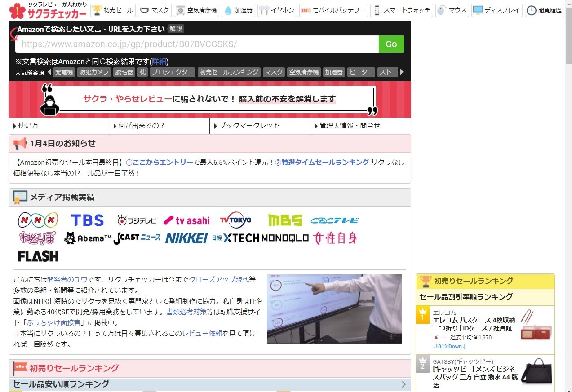The width and height of the screenshot is (572, 392).
Task: Expand セール品安い順ランキング section chevron
Action: coord(404,384)
